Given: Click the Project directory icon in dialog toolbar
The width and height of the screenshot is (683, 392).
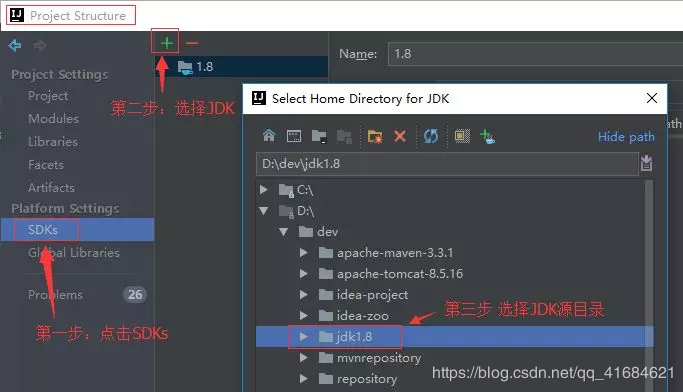Looking at the screenshot, I should tap(319, 136).
